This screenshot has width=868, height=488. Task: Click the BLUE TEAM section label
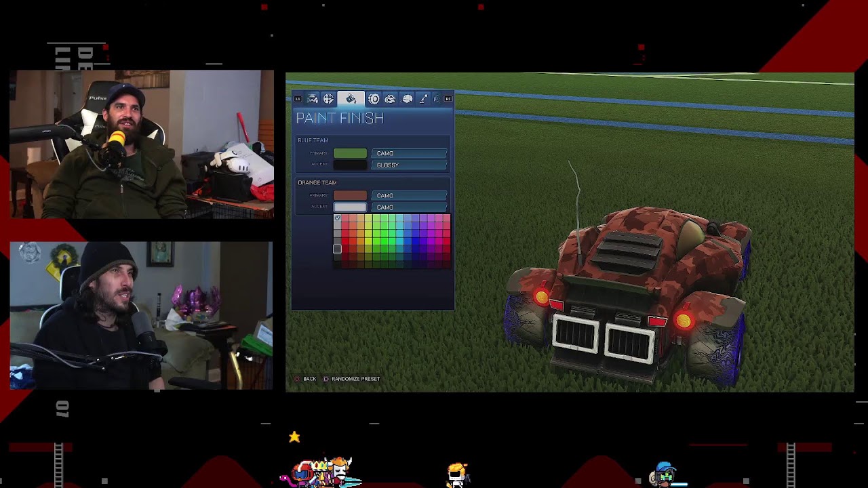click(x=313, y=140)
